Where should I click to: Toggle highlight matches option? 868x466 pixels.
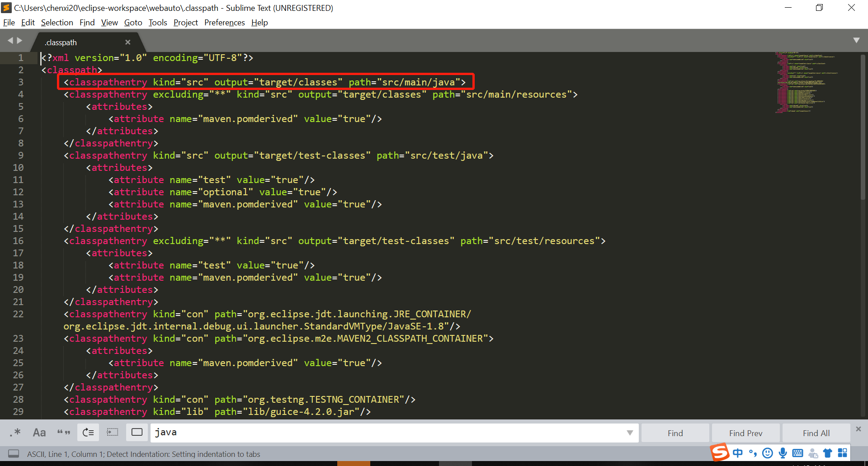pyautogui.click(x=137, y=433)
